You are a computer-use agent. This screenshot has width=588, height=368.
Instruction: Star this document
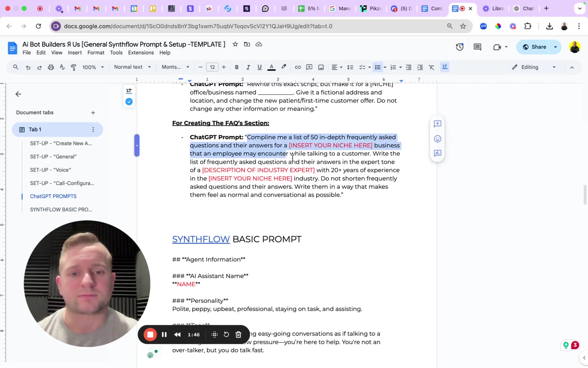(x=235, y=44)
